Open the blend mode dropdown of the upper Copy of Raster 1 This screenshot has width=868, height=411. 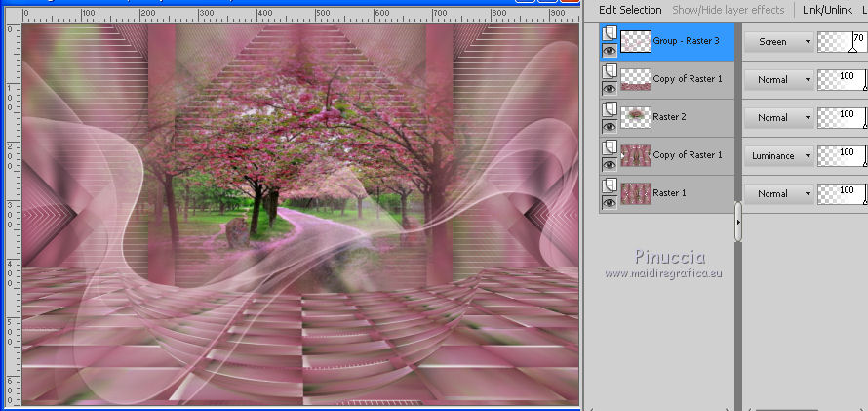pyautogui.click(x=778, y=80)
